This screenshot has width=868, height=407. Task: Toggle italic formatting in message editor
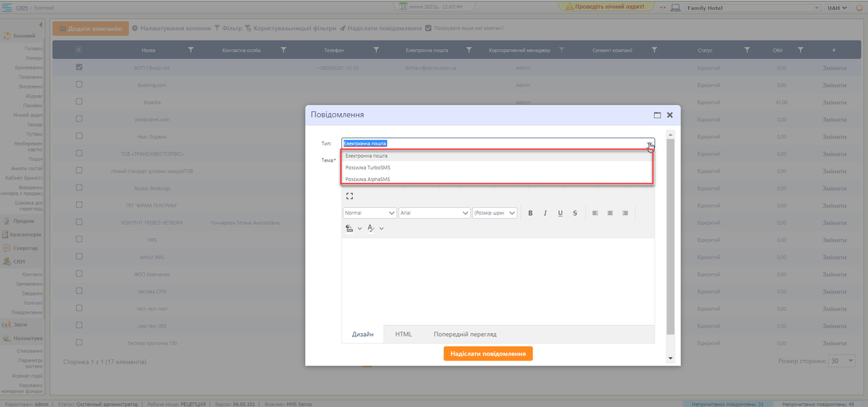(545, 213)
